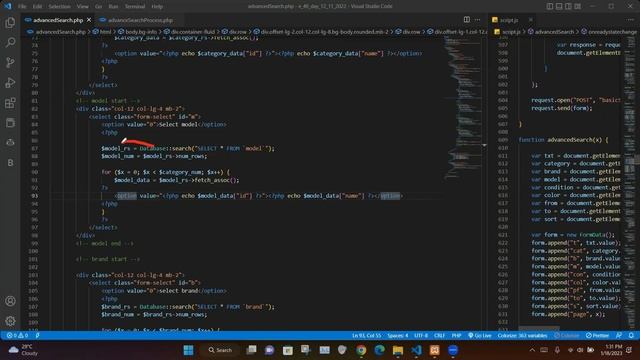Open Google Chrome from taskbar
640x360 pixels.
point(361,350)
